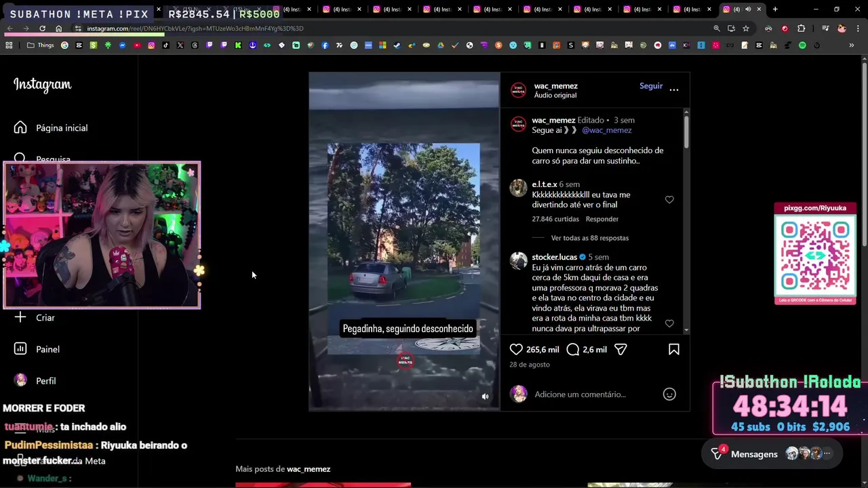Image resolution: width=868 pixels, height=488 pixels.
Task: Open more options three-dots menu
Action: pyautogui.click(x=674, y=89)
